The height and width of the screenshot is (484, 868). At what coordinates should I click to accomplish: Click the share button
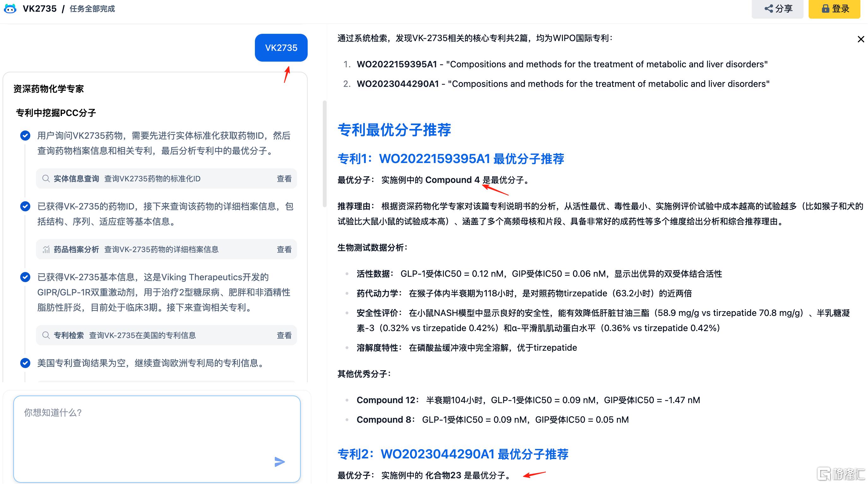click(777, 9)
